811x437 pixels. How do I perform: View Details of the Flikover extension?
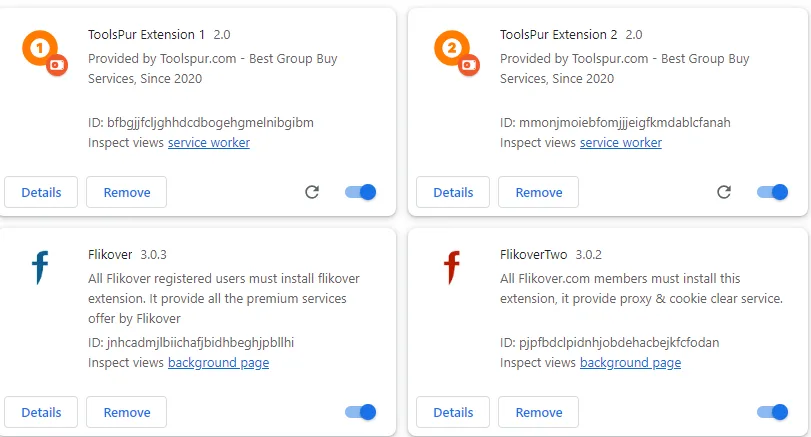[41, 412]
